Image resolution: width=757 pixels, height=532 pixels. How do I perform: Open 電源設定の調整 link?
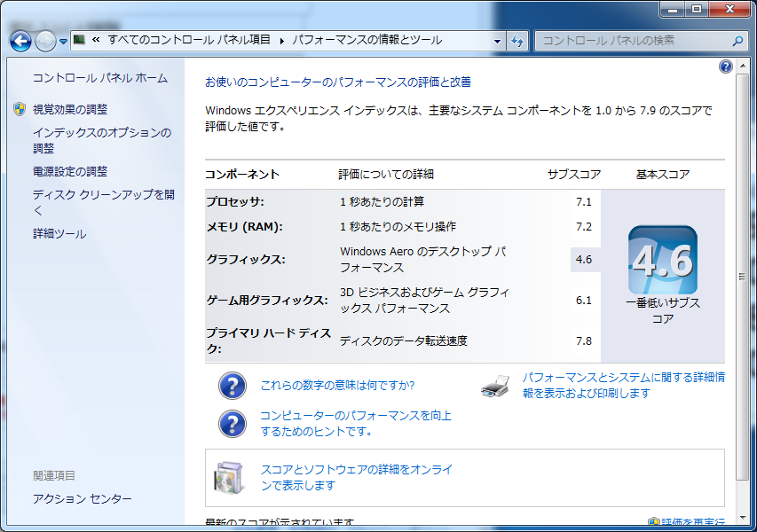(x=70, y=171)
